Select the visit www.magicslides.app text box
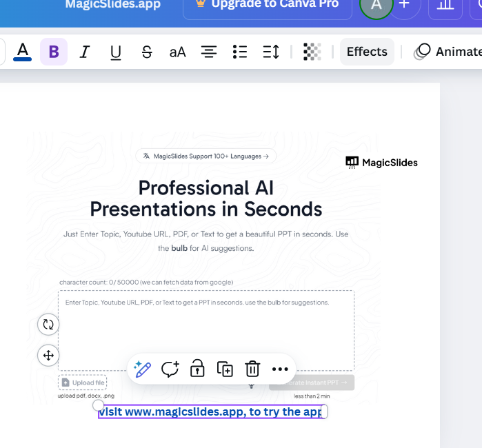This screenshot has height=448, width=482. [x=212, y=411]
